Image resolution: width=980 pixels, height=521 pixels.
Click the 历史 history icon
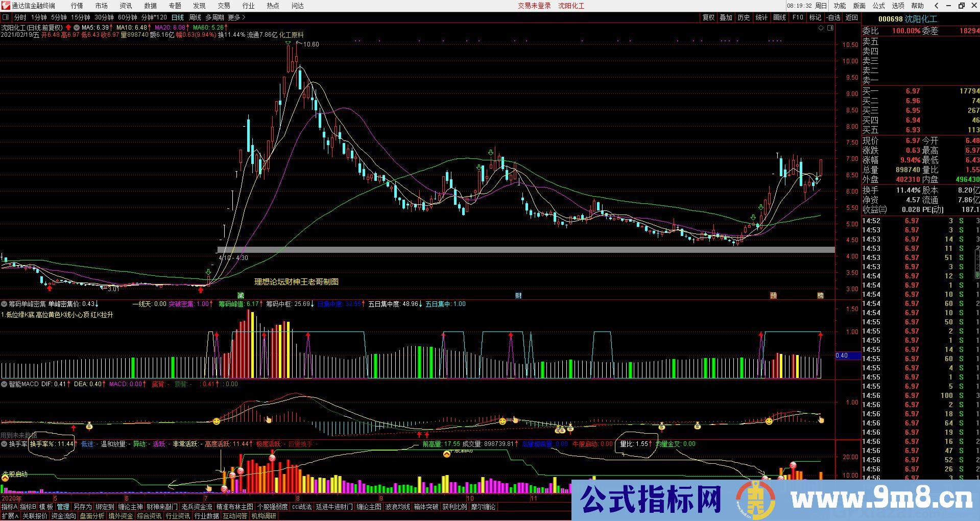click(x=744, y=17)
